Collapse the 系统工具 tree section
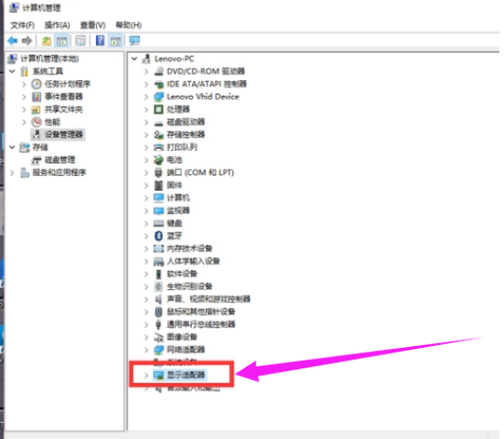The height and width of the screenshot is (439, 504). click(12, 71)
